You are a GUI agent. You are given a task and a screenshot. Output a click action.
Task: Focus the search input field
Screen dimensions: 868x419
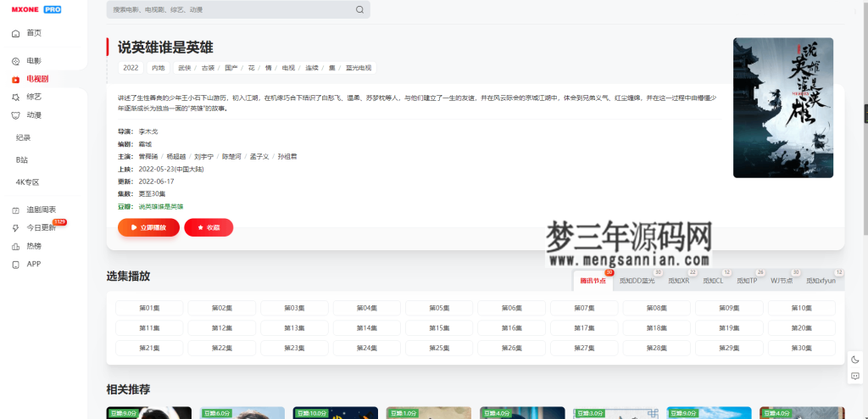238,9
